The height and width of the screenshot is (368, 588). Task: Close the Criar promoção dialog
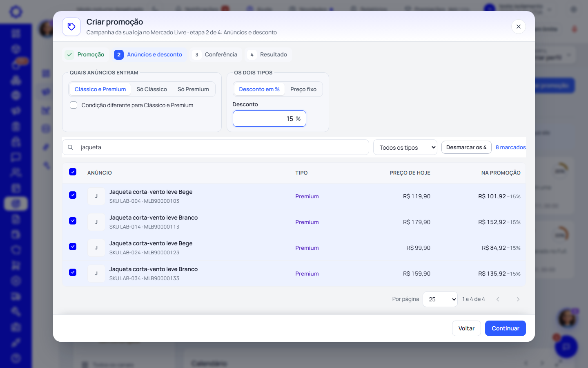518,27
